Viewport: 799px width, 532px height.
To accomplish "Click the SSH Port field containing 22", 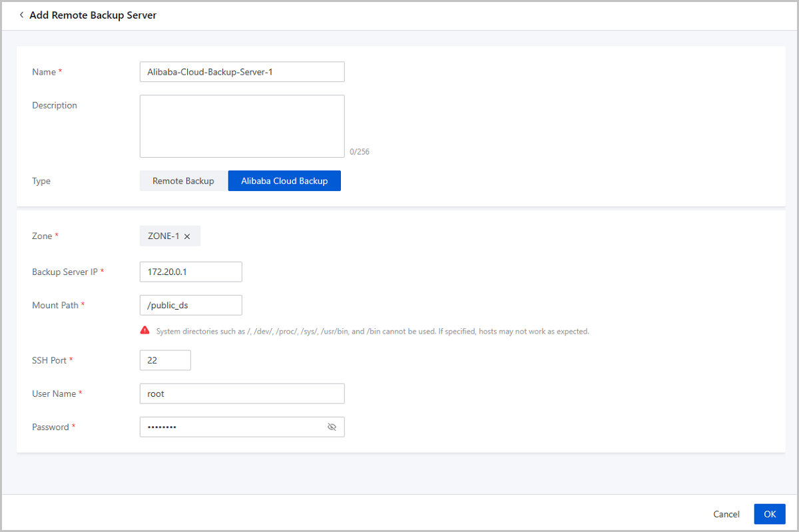I will pos(165,360).
